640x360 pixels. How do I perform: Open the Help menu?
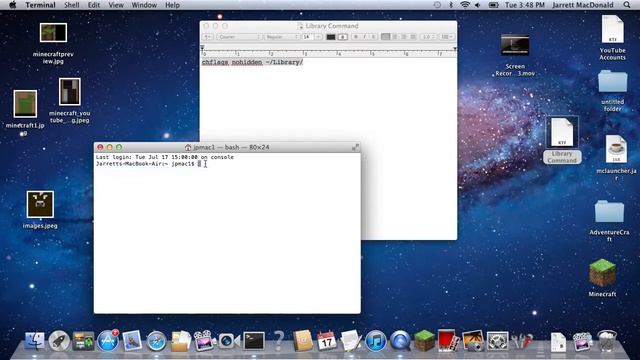point(172,5)
